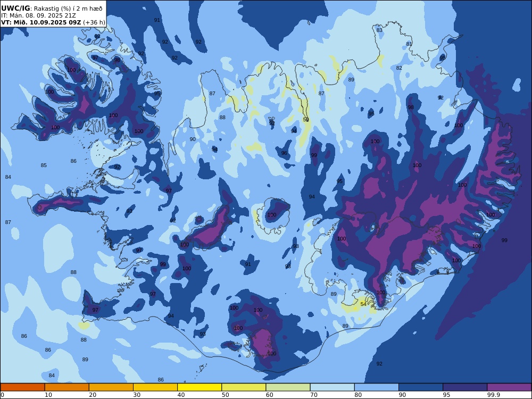Click the purple 99.9+ legend swatch
Viewport: 532px width, 399px height.
tap(509, 387)
